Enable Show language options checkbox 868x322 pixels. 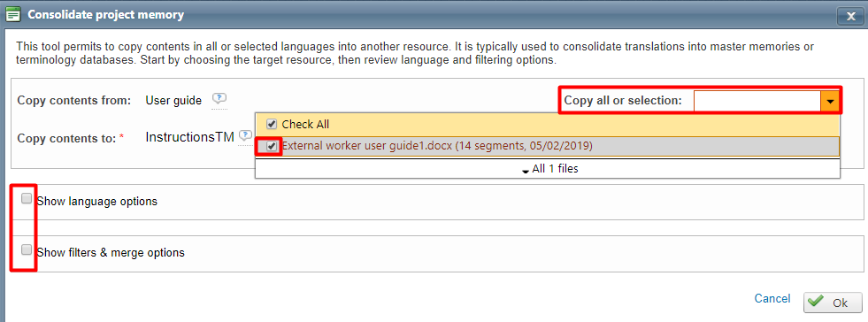point(27,199)
